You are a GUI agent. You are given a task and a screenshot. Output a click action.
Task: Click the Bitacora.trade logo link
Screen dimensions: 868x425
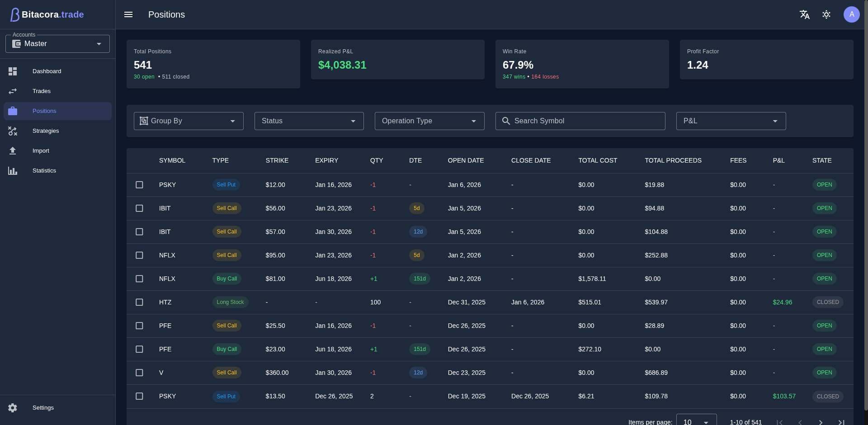(47, 14)
